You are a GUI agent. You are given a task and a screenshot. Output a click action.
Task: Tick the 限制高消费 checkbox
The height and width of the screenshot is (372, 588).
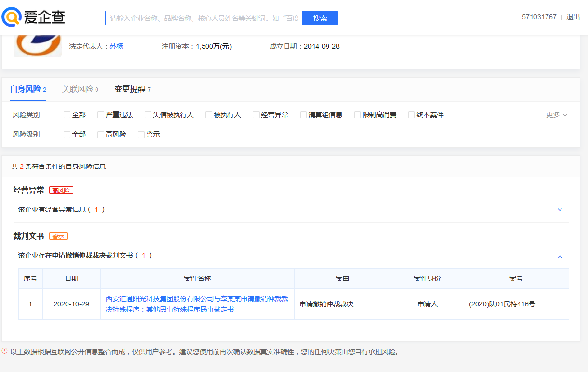[357, 115]
